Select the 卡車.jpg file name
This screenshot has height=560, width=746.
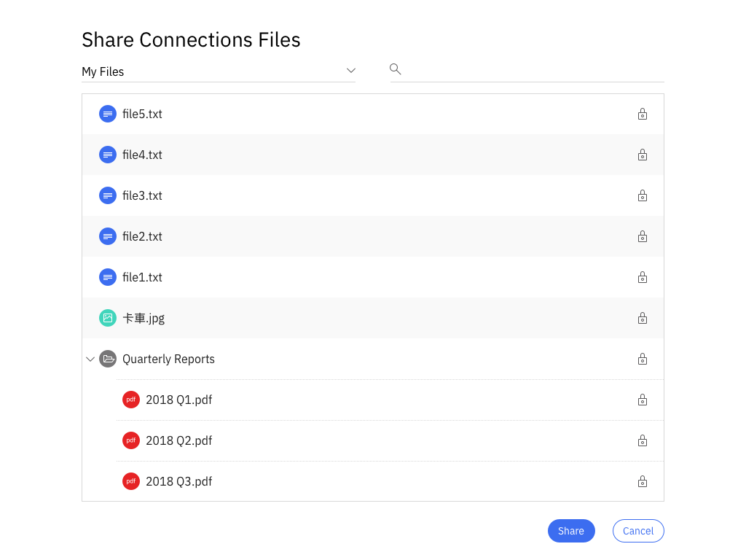(144, 318)
